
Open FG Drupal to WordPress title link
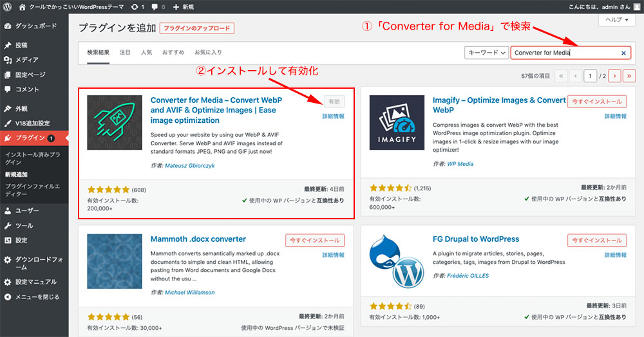(x=476, y=239)
